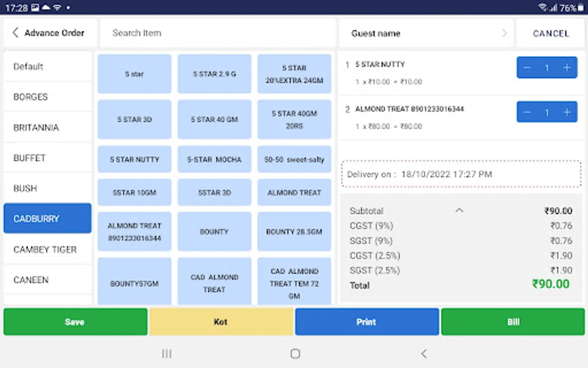Add the BOUNTY57GM item
The image size is (588, 368).
tap(134, 281)
